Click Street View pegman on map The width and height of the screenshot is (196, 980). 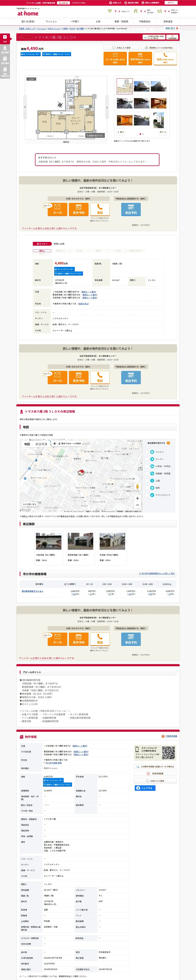pyautogui.click(x=137, y=487)
